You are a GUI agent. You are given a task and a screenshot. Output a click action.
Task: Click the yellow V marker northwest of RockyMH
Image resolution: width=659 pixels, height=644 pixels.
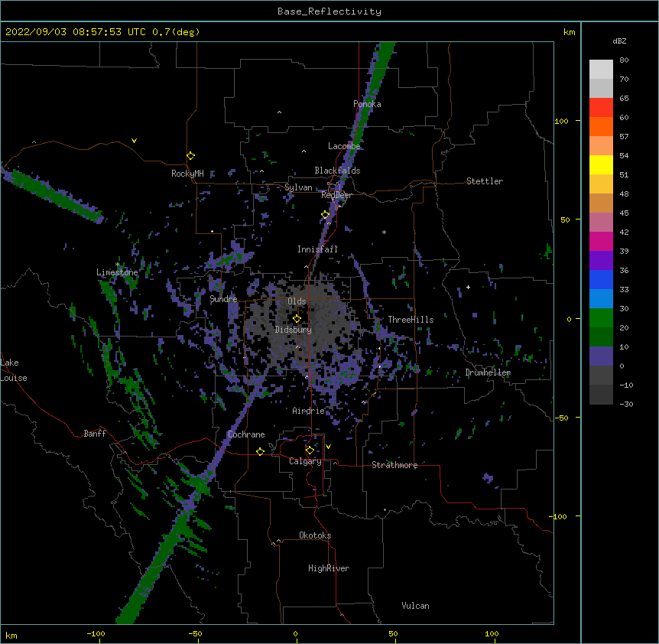click(134, 141)
